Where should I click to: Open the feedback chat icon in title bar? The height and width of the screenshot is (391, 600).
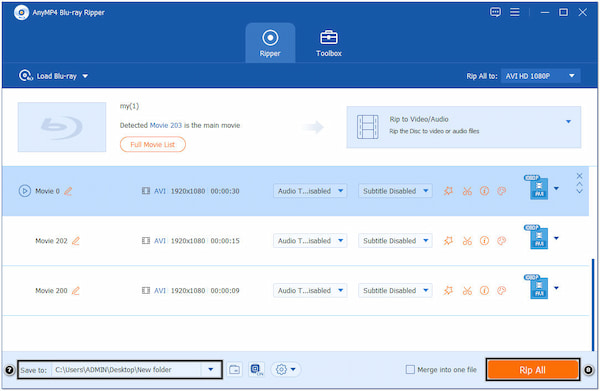coord(495,12)
